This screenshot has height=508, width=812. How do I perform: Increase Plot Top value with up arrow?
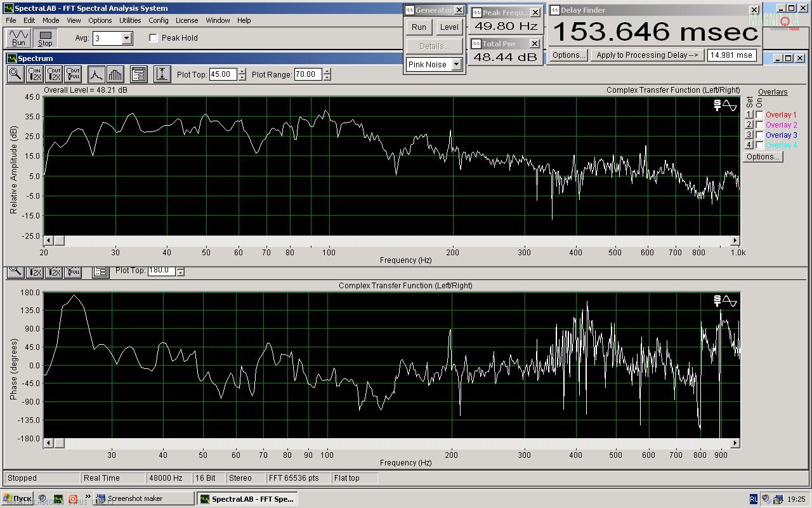pos(242,71)
